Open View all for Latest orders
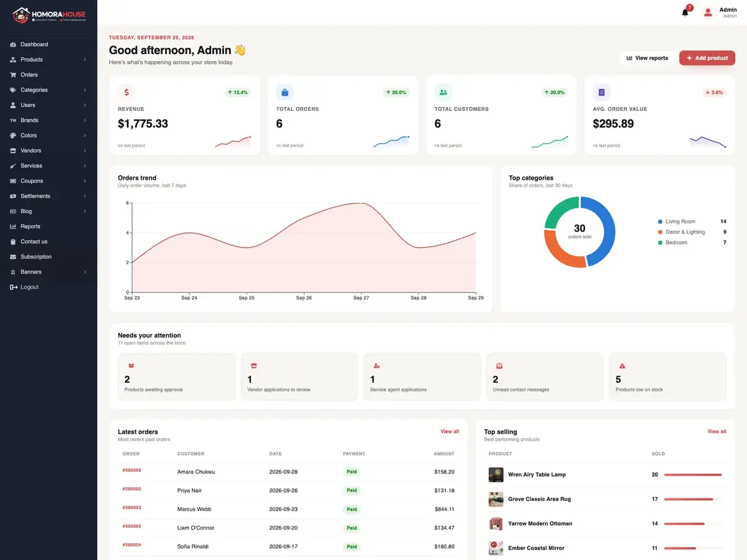Screen dimensions: 747x560 (450, 431)
